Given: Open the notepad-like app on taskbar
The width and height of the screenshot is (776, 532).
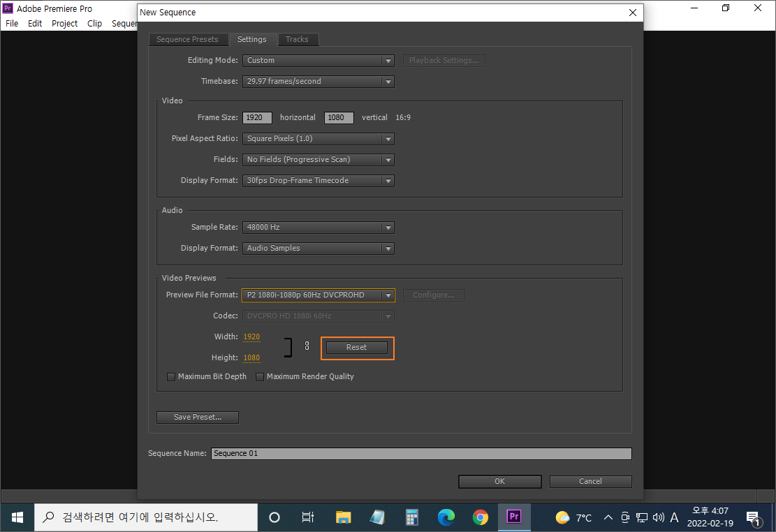Looking at the screenshot, I should [377, 517].
